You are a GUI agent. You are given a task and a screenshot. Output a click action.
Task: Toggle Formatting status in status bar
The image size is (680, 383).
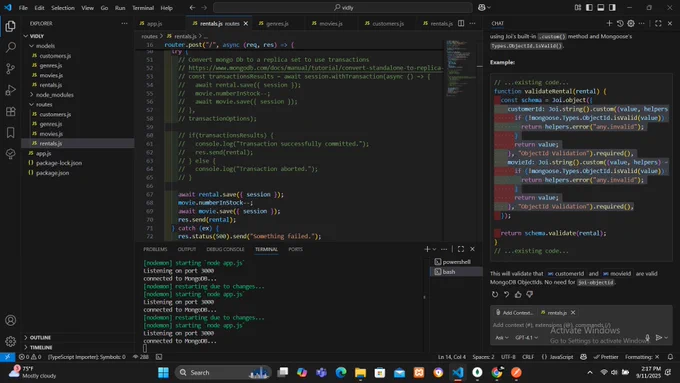point(641,357)
